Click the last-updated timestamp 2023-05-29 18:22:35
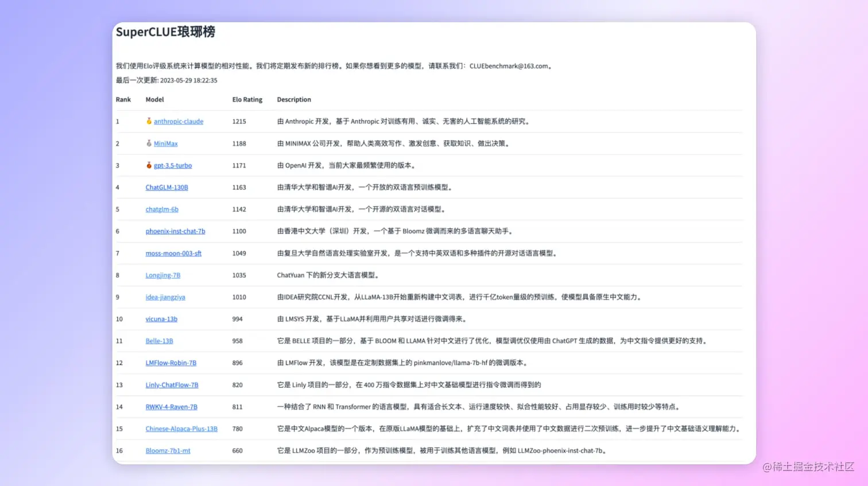Screen dimensions: 868x486 (189, 80)
